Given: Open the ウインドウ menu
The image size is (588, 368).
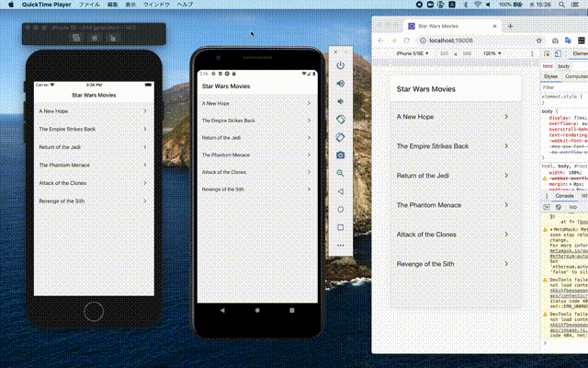Looking at the screenshot, I should tap(156, 5).
